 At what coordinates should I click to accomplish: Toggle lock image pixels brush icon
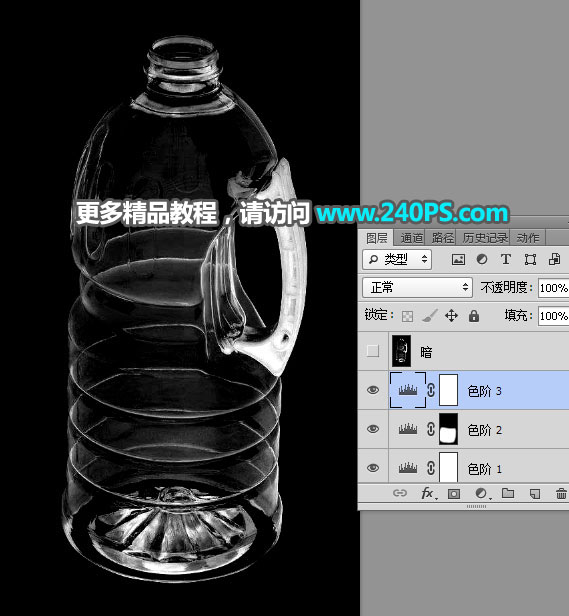click(430, 315)
